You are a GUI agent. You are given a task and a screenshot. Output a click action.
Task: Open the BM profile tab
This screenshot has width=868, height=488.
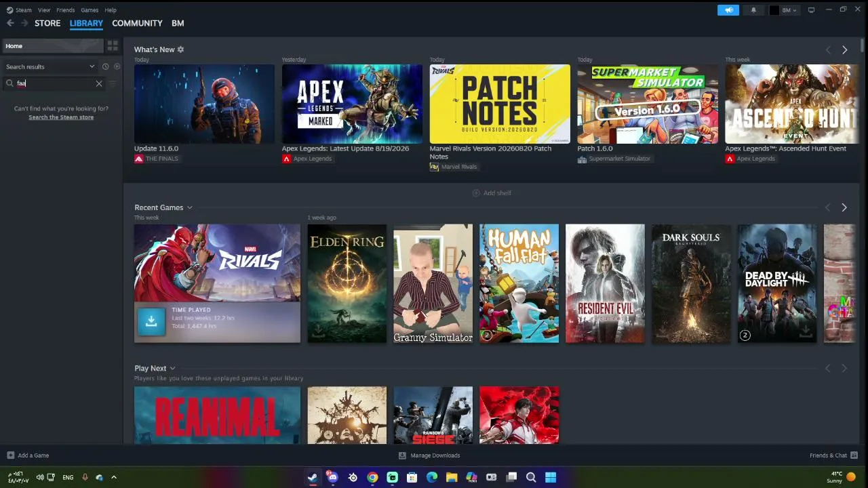coord(178,23)
